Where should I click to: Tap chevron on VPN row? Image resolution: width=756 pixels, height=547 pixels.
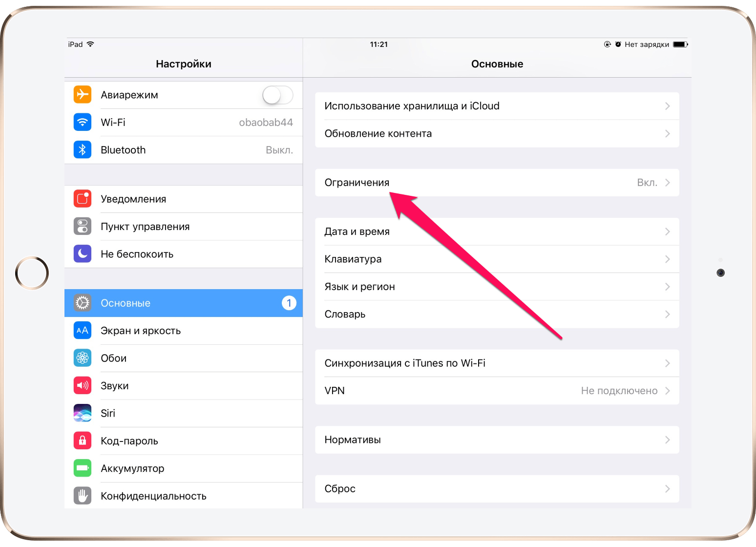coord(668,391)
